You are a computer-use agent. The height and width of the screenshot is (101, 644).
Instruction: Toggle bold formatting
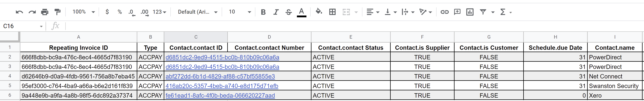[263, 12]
